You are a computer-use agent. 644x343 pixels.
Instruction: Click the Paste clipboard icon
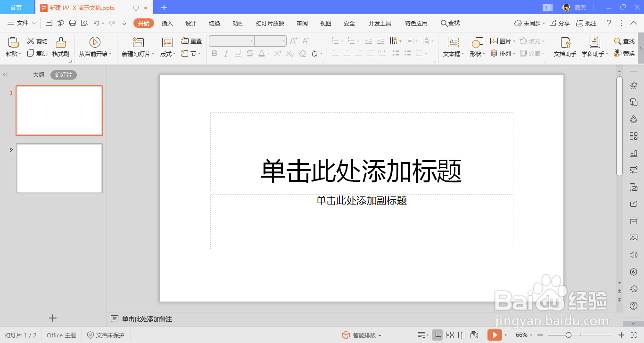[x=14, y=42]
